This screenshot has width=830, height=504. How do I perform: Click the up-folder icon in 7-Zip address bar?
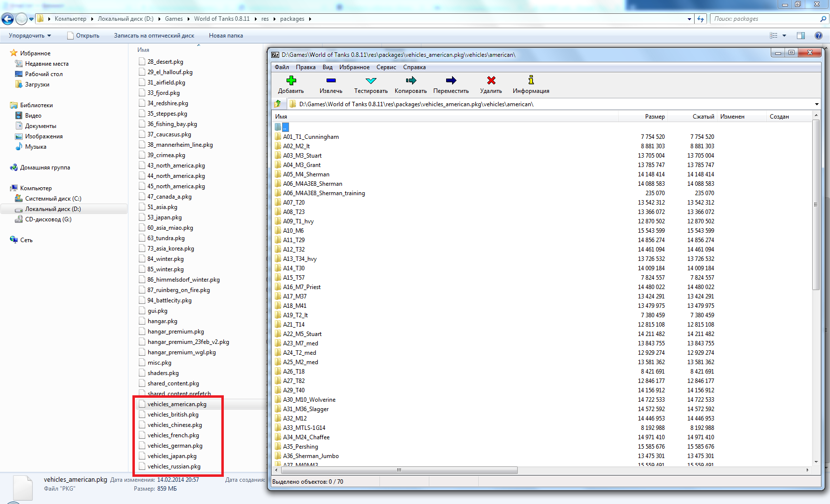click(278, 104)
